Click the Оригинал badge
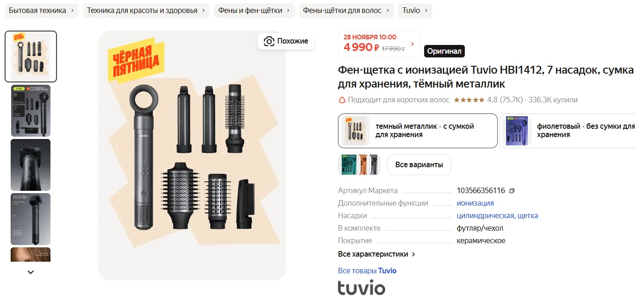The height and width of the screenshot is (302, 644). [444, 51]
